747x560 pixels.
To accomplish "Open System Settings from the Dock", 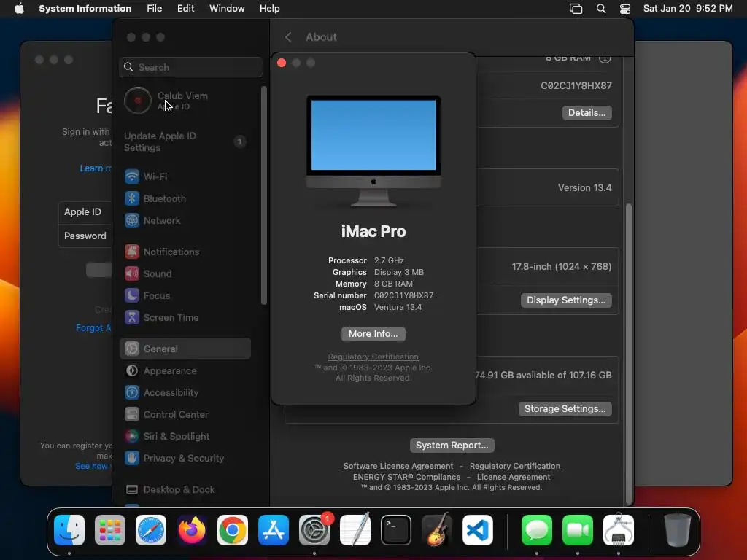I will 314,530.
